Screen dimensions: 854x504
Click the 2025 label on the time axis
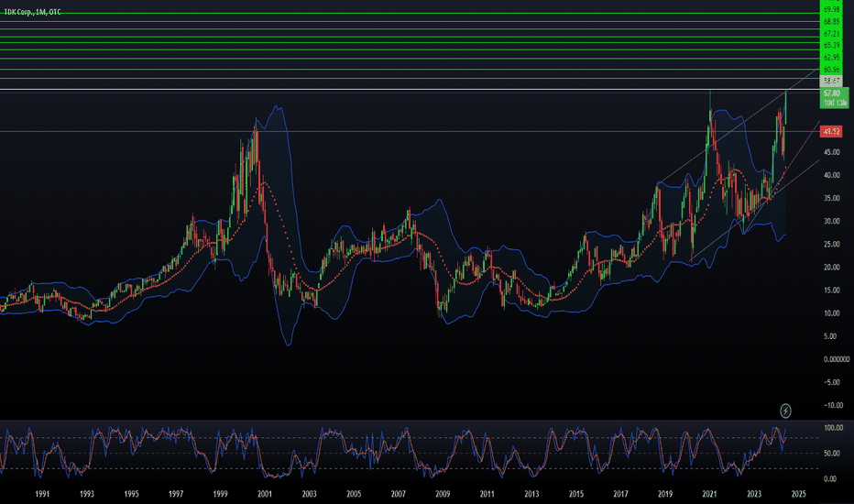coord(798,494)
